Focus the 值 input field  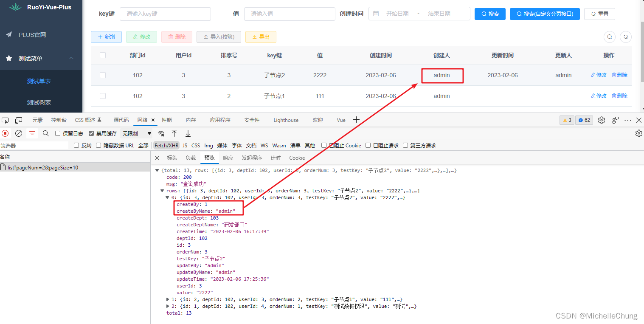pyautogui.click(x=290, y=14)
